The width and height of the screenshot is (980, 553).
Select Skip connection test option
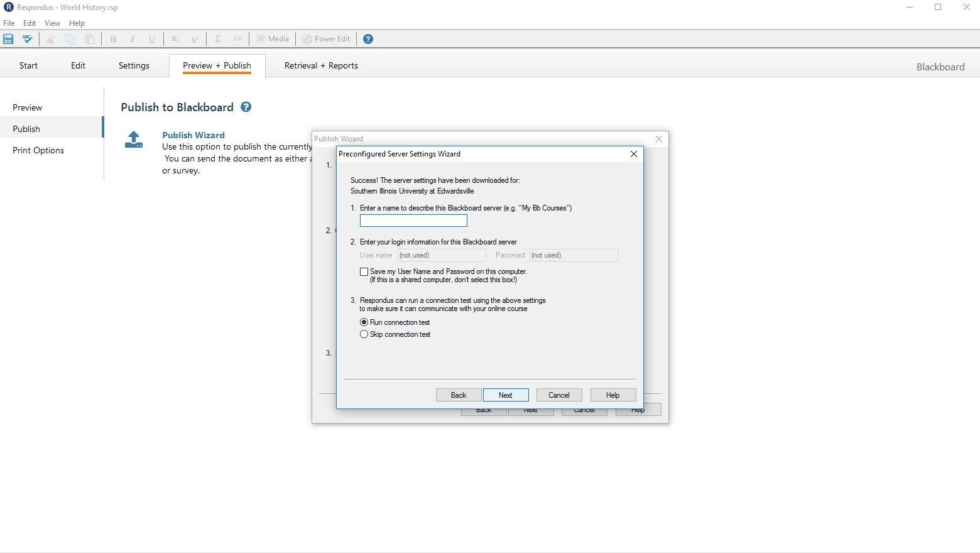coord(364,334)
